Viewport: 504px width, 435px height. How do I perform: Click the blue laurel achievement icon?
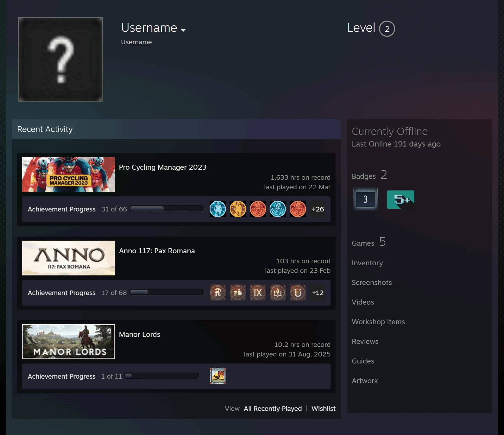pyautogui.click(x=278, y=209)
